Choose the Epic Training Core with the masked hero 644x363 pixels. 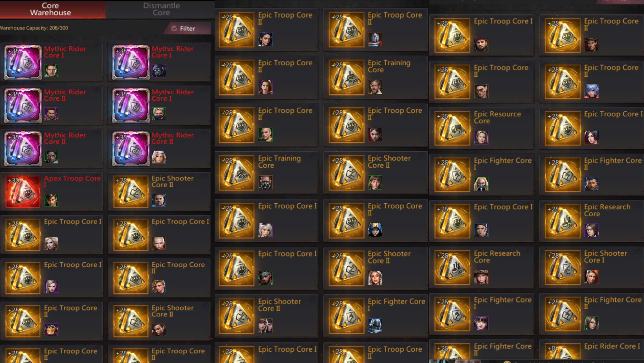tap(266, 173)
